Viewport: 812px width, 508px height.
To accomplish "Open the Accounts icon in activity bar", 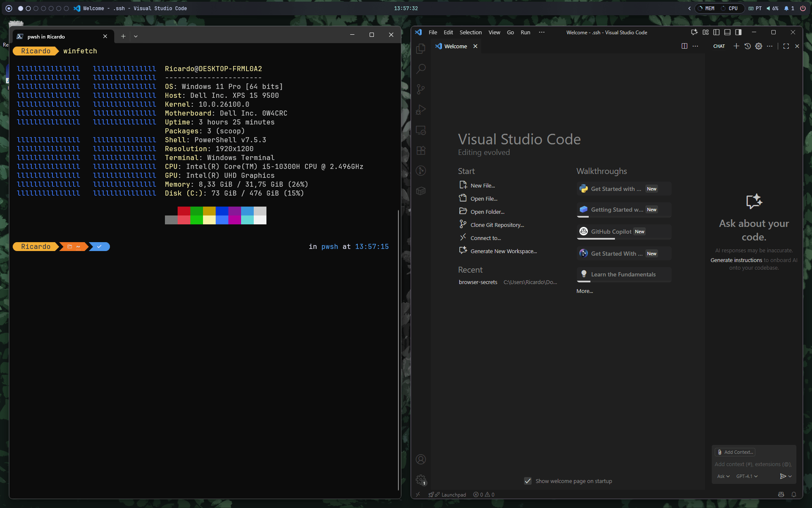I will (421, 459).
